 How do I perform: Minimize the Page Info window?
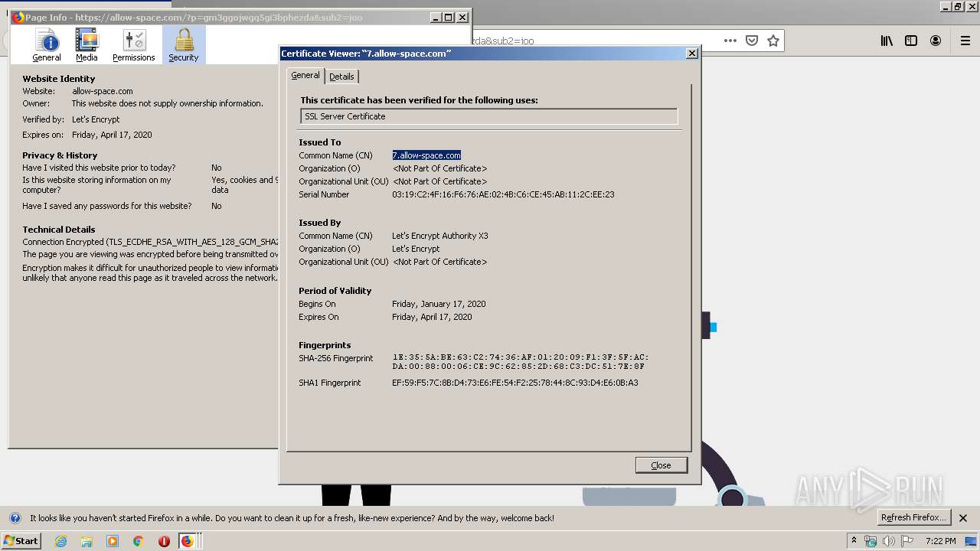pos(436,18)
